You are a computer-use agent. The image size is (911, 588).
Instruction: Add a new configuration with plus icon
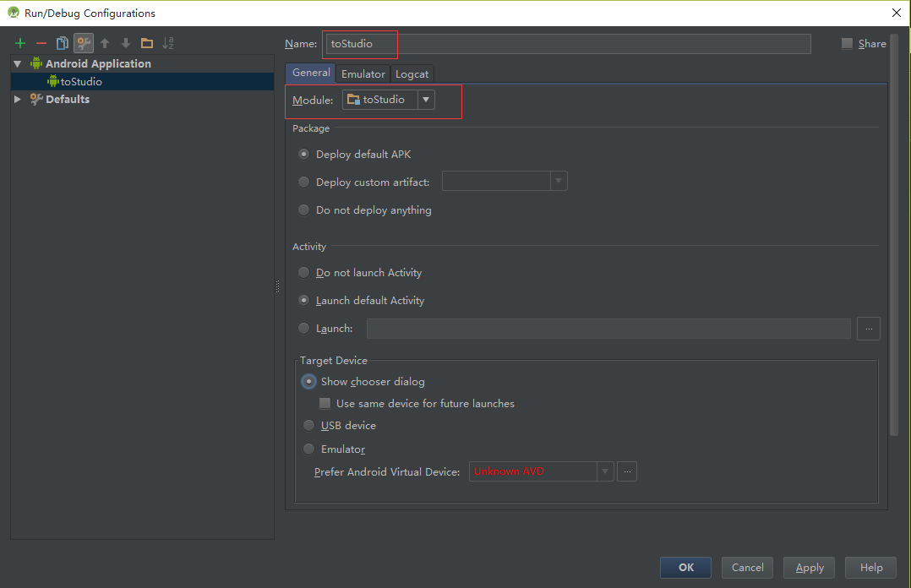[x=20, y=43]
